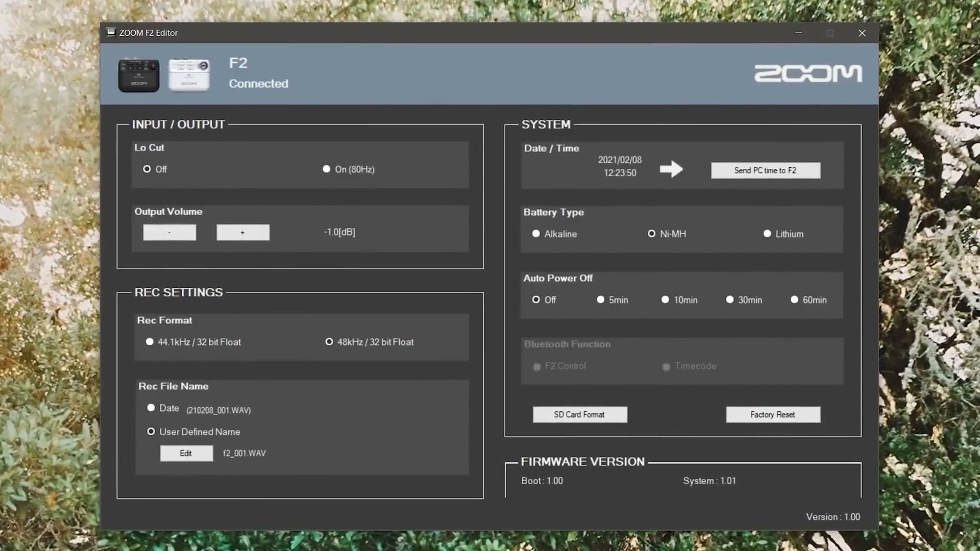The image size is (980, 551).
Task: Choose Date as Rec File Name
Action: pos(163,408)
